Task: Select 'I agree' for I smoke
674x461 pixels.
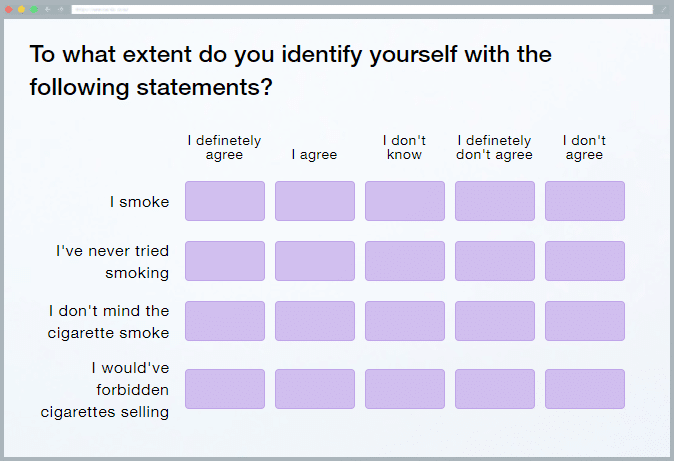Action: pos(315,201)
